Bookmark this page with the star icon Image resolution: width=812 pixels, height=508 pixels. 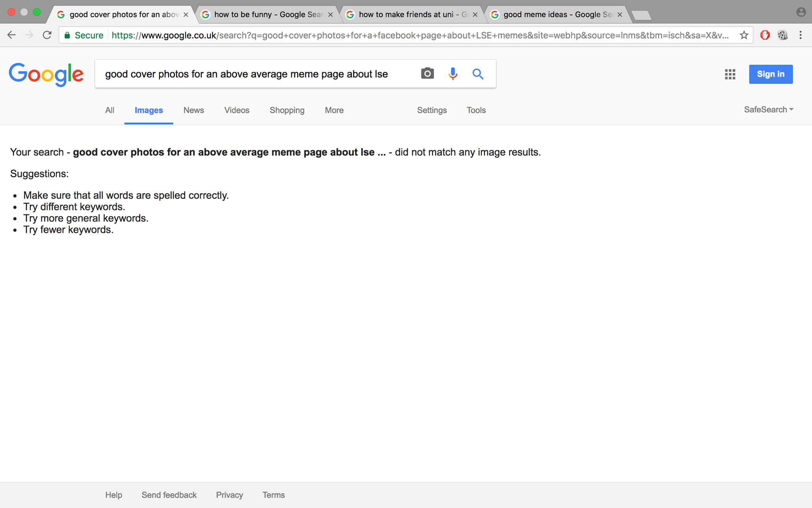744,35
